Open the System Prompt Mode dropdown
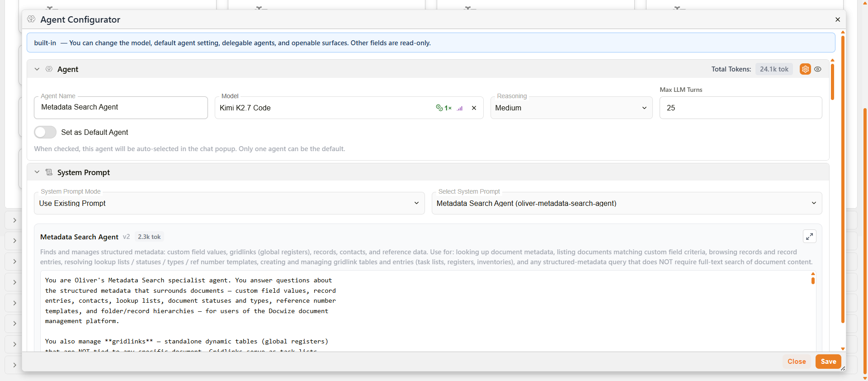This screenshot has width=868, height=381. point(229,203)
